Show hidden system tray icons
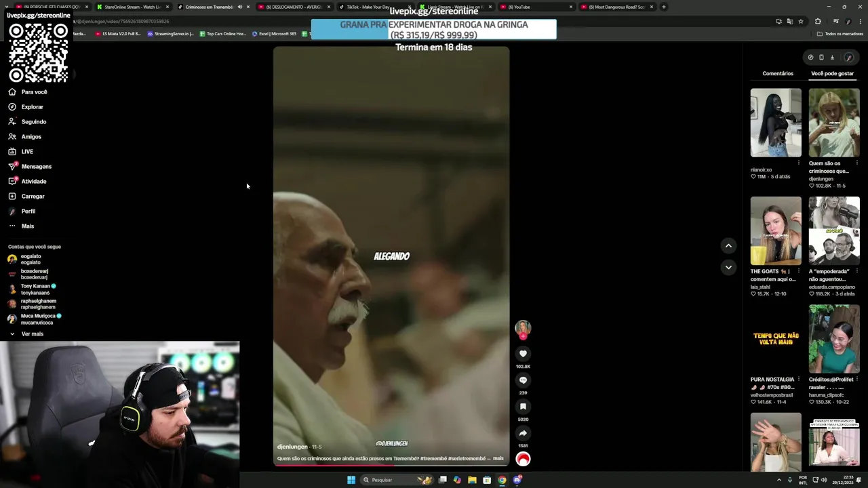868x488 pixels. tap(778, 480)
